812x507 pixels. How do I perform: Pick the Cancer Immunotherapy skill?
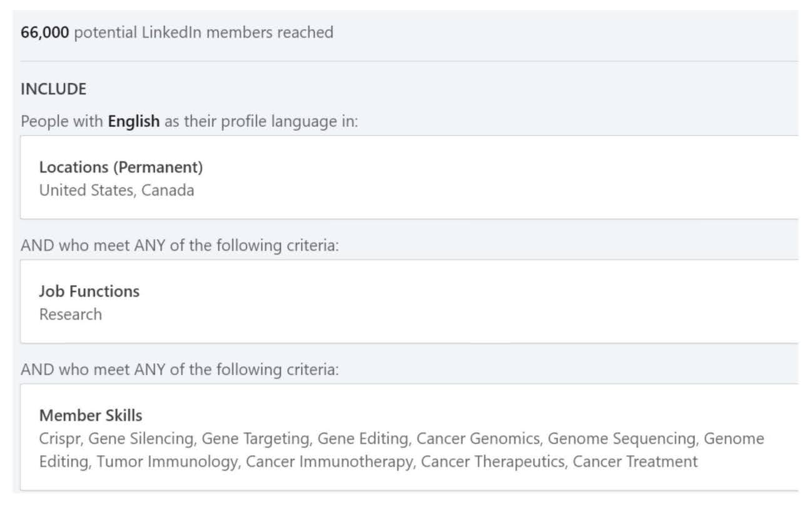click(x=329, y=462)
